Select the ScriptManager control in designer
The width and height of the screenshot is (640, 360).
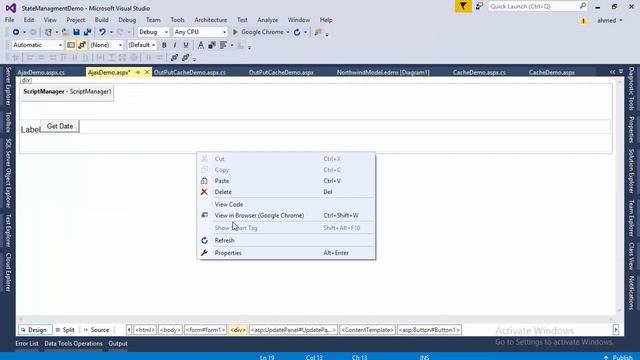pos(67,92)
